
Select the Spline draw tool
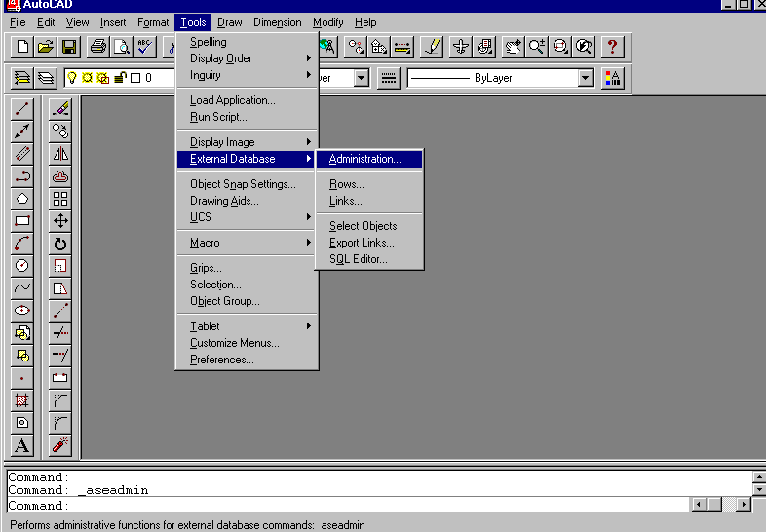(22, 287)
